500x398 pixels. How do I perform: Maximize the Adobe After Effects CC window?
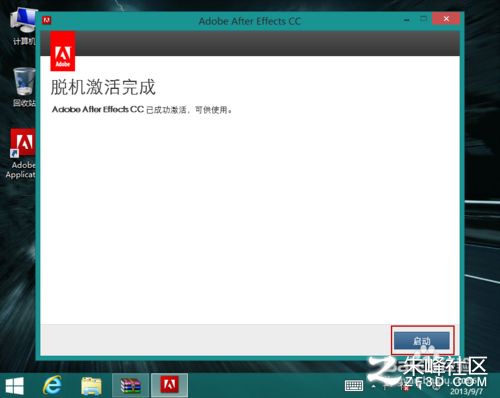pos(423,19)
